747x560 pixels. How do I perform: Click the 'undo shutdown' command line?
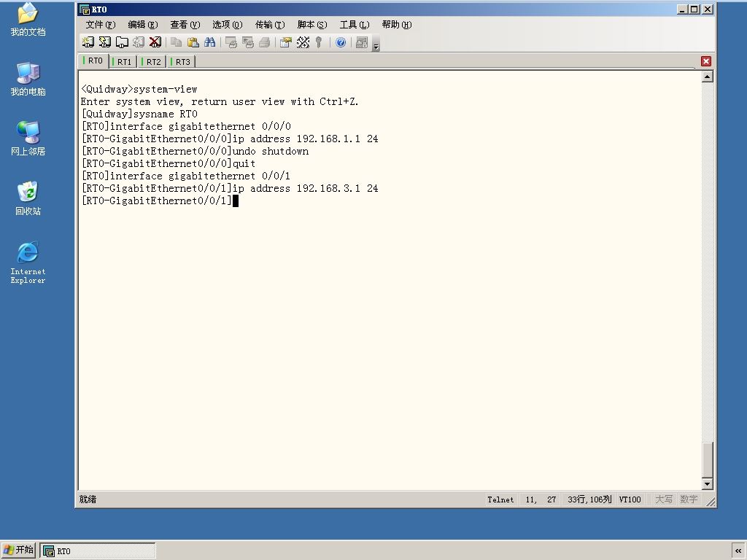195,152
